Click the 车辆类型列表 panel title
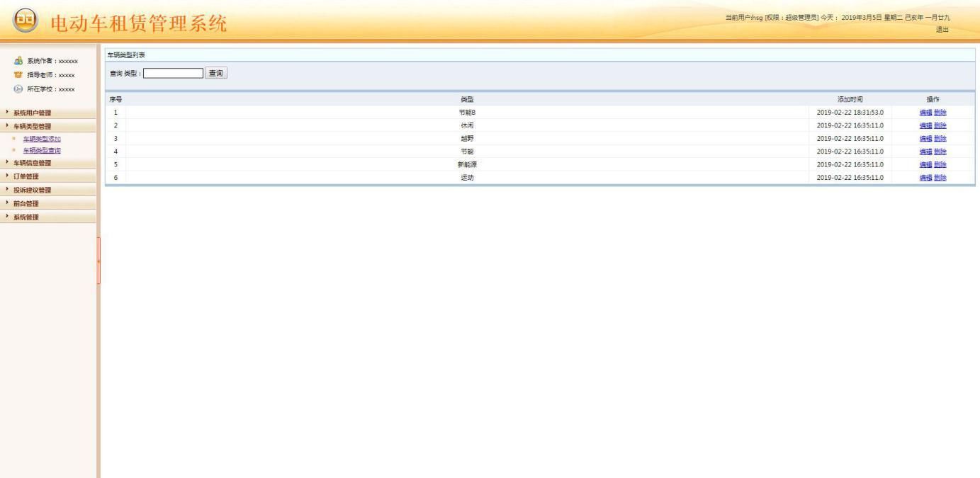The width and height of the screenshot is (980, 478). (x=126, y=55)
